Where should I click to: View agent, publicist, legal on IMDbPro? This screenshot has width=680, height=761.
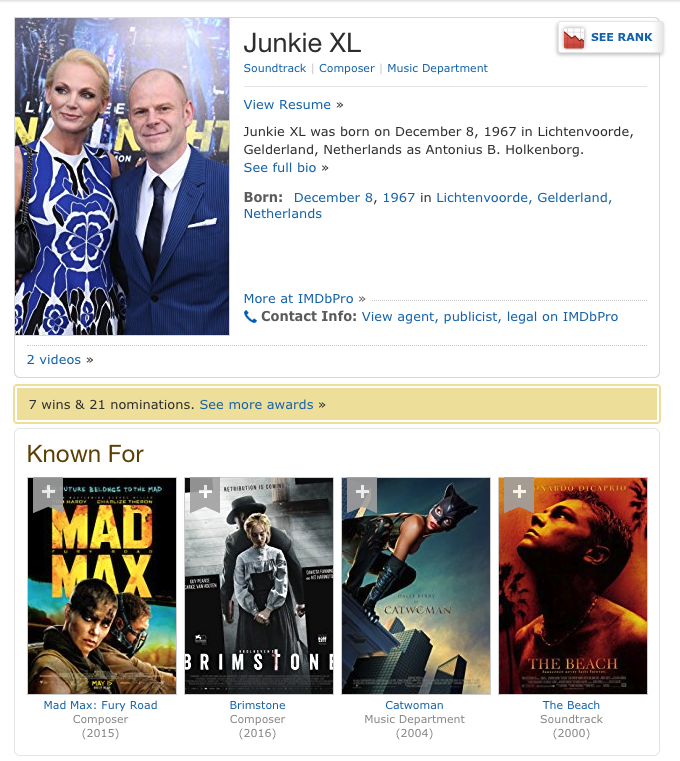(x=490, y=317)
